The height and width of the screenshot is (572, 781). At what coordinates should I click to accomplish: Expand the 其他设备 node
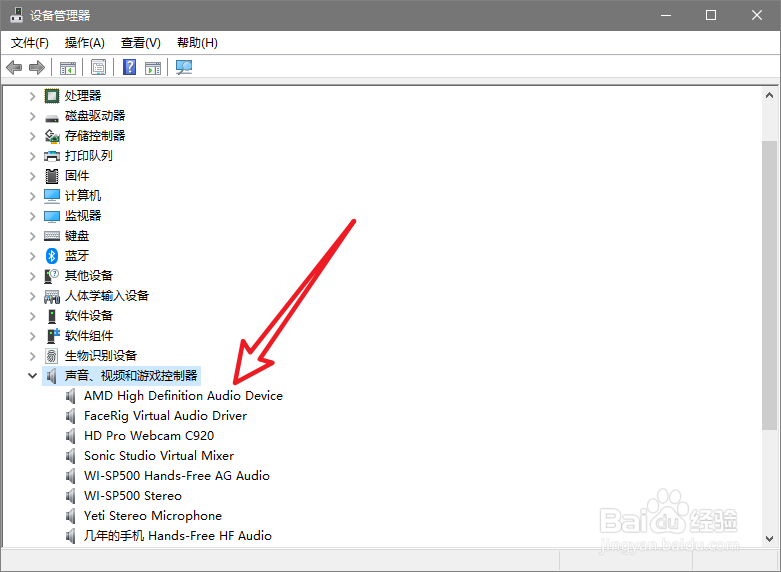point(32,276)
